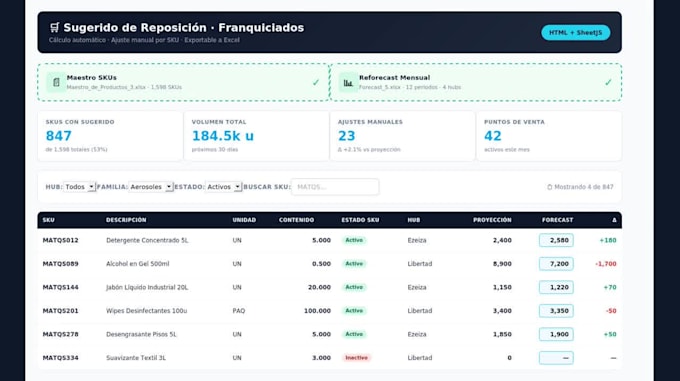Click the Reforecast Mensual green checkmark
Screen dimensions: 680x381
tap(608, 82)
